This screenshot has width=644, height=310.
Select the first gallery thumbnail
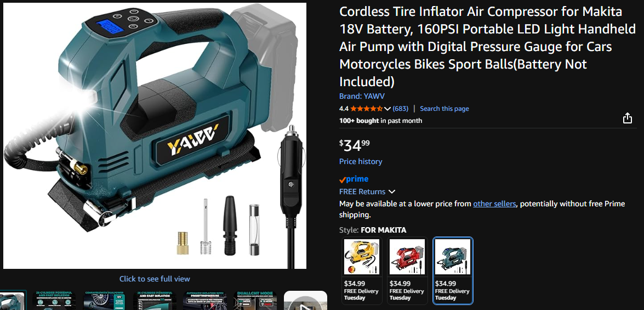(x=13, y=301)
